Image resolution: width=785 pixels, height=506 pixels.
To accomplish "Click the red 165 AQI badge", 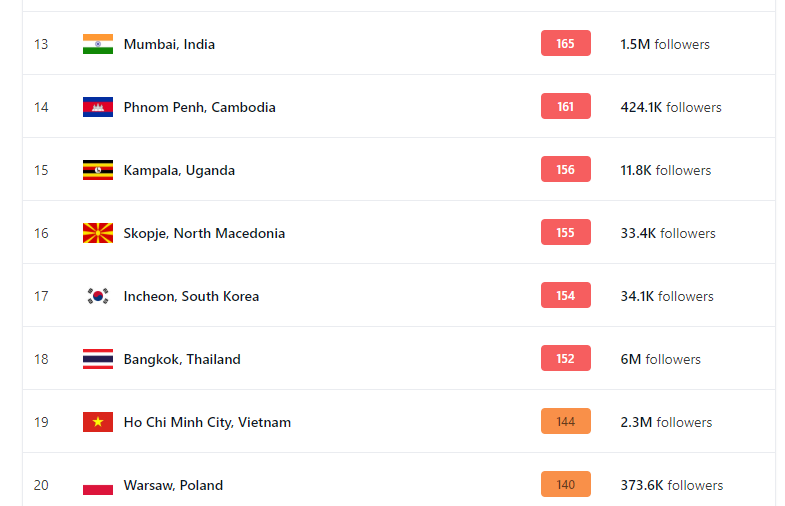I will [x=566, y=44].
